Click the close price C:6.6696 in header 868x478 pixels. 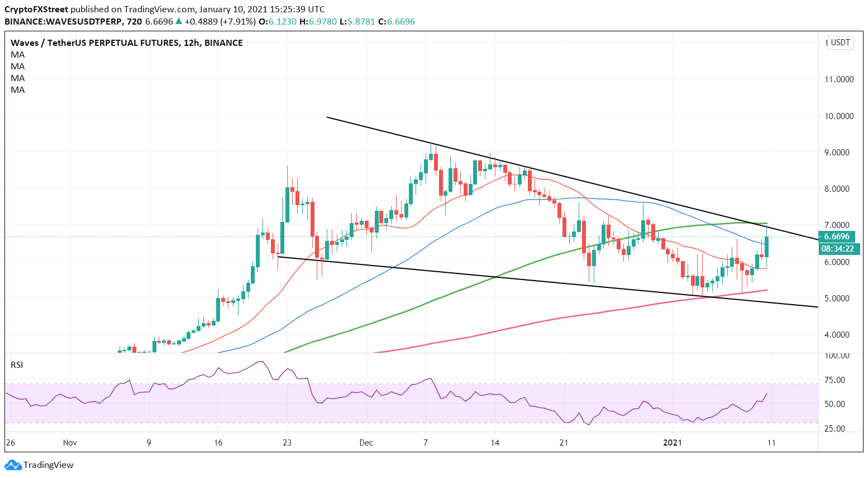click(x=396, y=22)
